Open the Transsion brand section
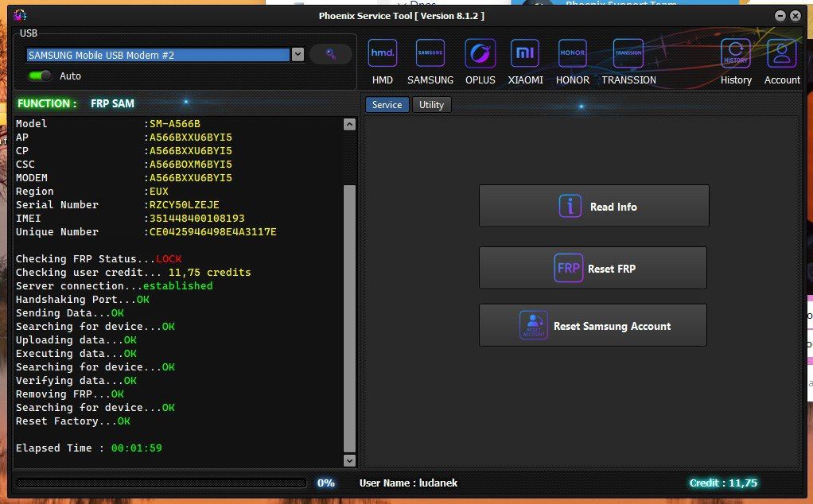 pos(628,54)
